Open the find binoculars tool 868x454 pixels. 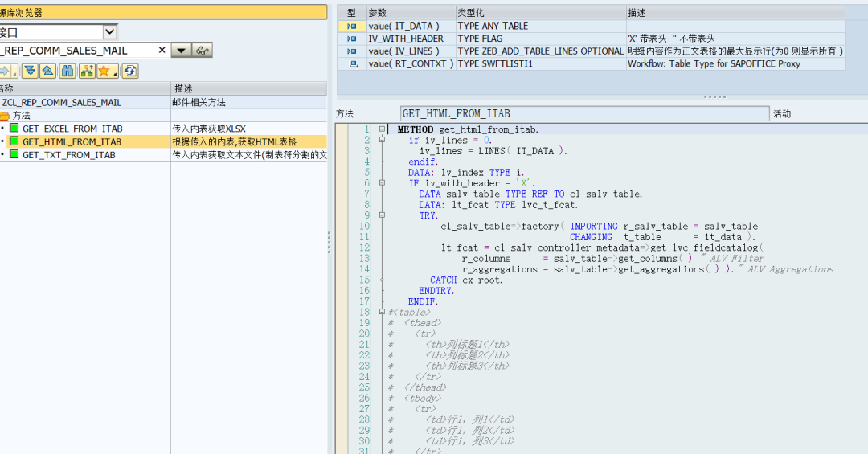tap(68, 71)
